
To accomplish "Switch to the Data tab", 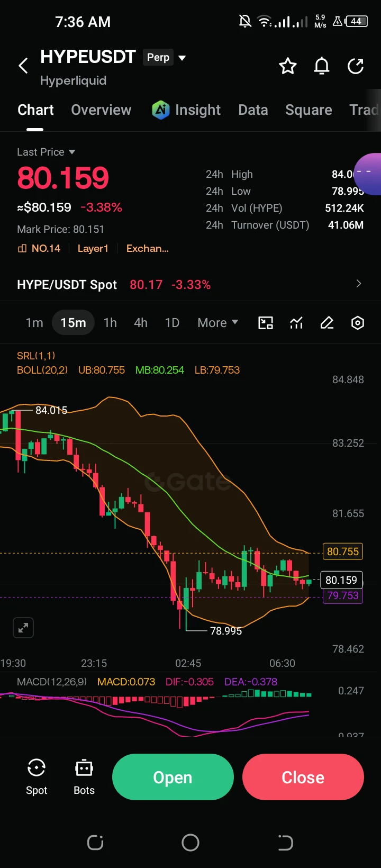I will point(253,110).
